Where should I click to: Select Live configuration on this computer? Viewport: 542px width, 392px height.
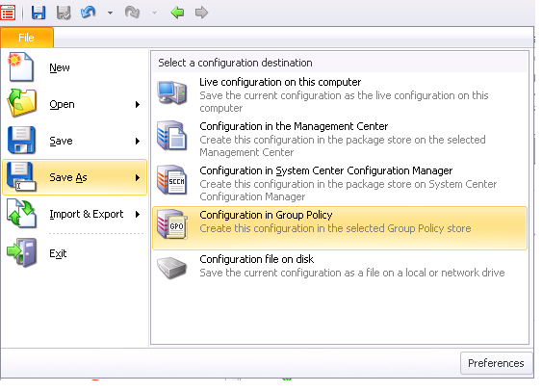(340, 94)
